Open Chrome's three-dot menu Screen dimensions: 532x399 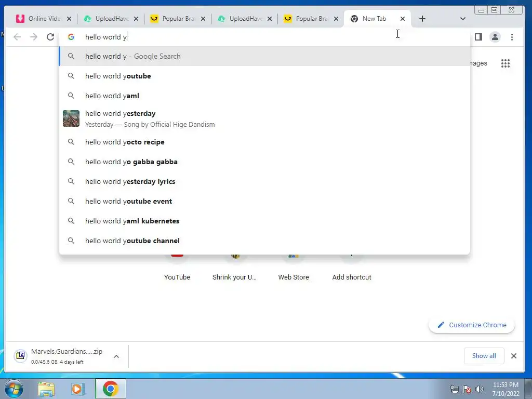(x=512, y=37)
